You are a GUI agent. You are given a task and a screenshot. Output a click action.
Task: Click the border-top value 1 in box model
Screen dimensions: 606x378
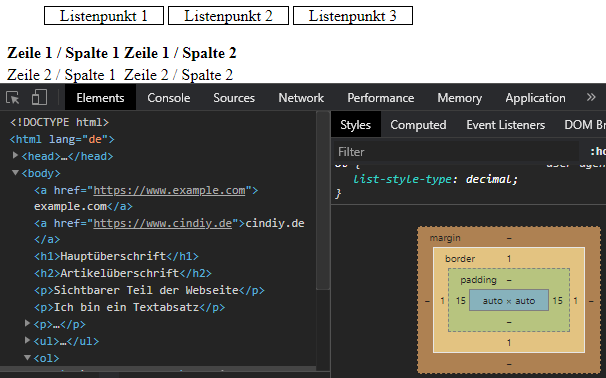point(509,259)
